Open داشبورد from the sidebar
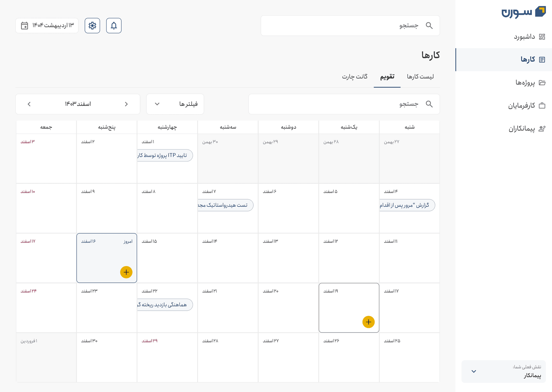The width and height of the screenshot is (552, 392). click(524, 37)
